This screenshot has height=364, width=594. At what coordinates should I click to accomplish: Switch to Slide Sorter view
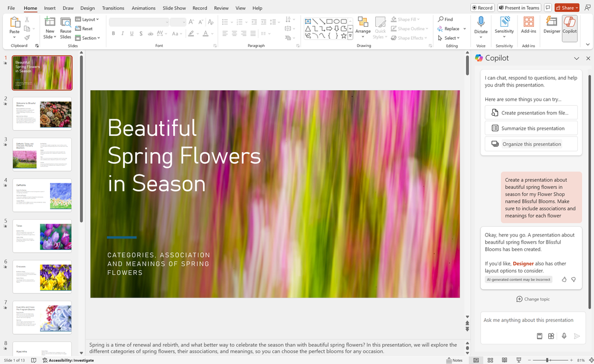(x=489, y=360)
